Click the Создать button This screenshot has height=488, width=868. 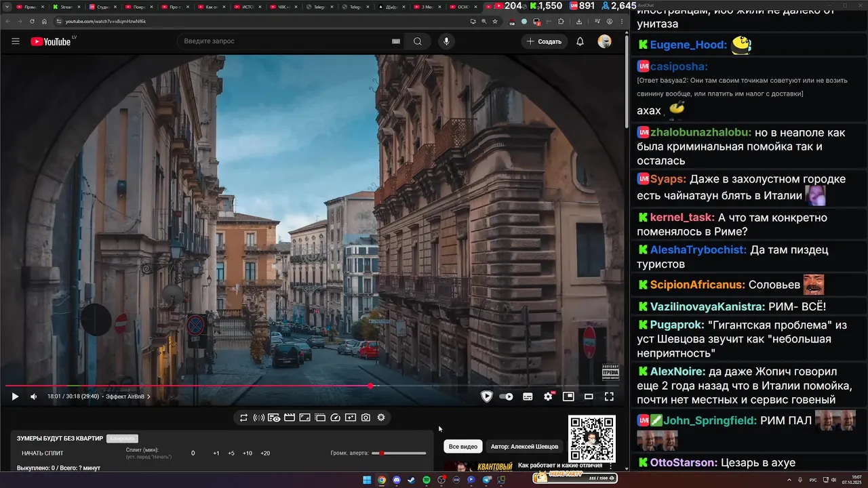[544, 41]
